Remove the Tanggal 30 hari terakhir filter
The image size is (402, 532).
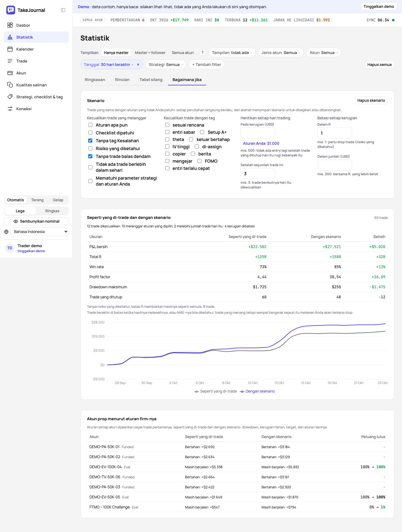138,64
